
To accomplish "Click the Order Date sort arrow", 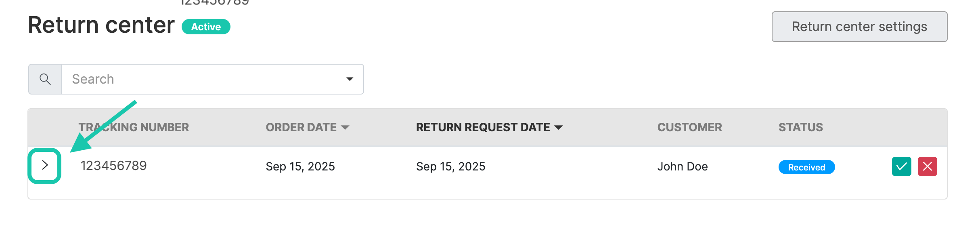I will click(x=345, y=128).
